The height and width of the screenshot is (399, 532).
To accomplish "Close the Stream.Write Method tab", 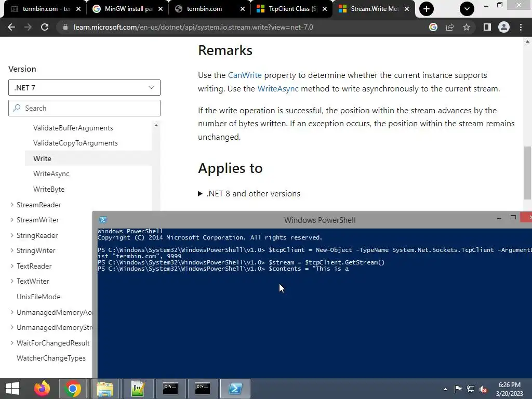I will (x=407, y=9).
